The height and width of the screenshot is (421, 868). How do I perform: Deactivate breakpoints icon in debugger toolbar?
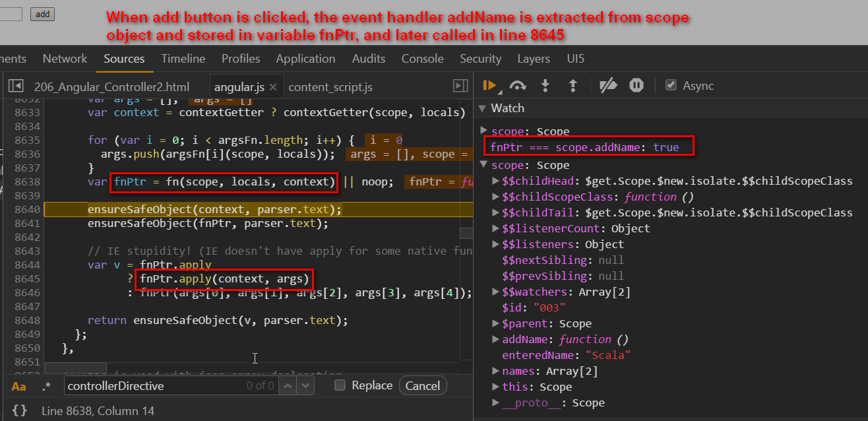pos(608,85)
